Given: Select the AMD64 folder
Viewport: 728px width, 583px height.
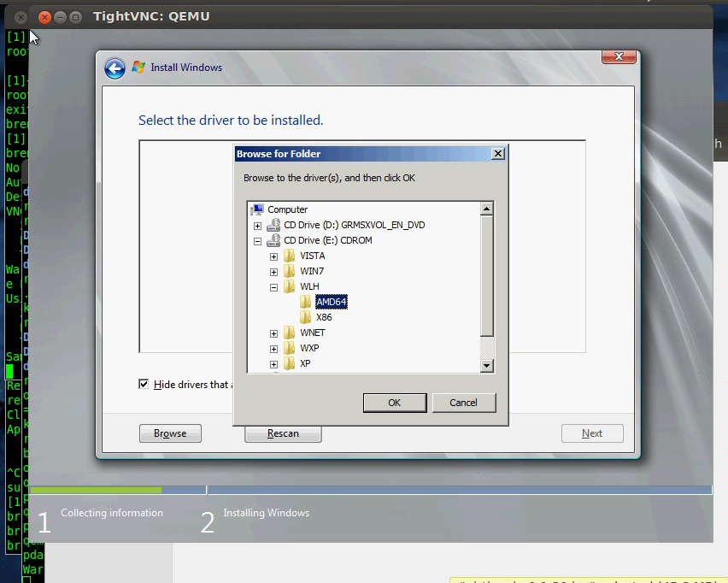Looking at the screenshot, I should click(x=331, y=302).
